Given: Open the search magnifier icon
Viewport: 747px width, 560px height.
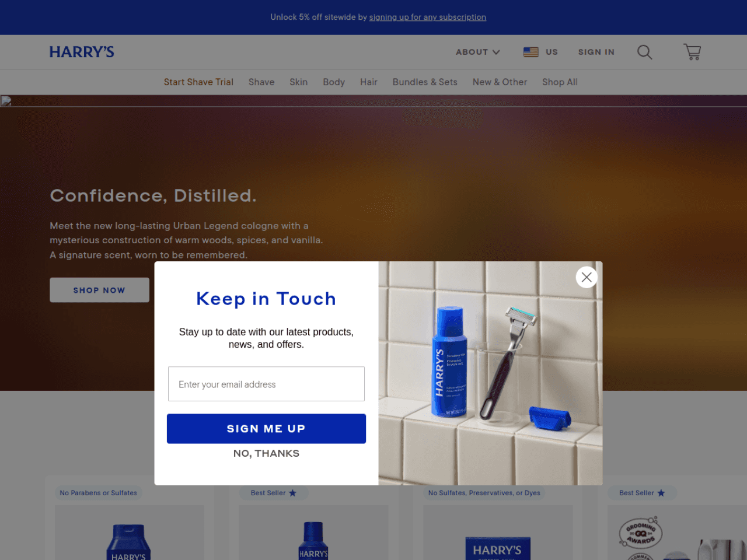Looking at the screenshot, I should [644, 52].
